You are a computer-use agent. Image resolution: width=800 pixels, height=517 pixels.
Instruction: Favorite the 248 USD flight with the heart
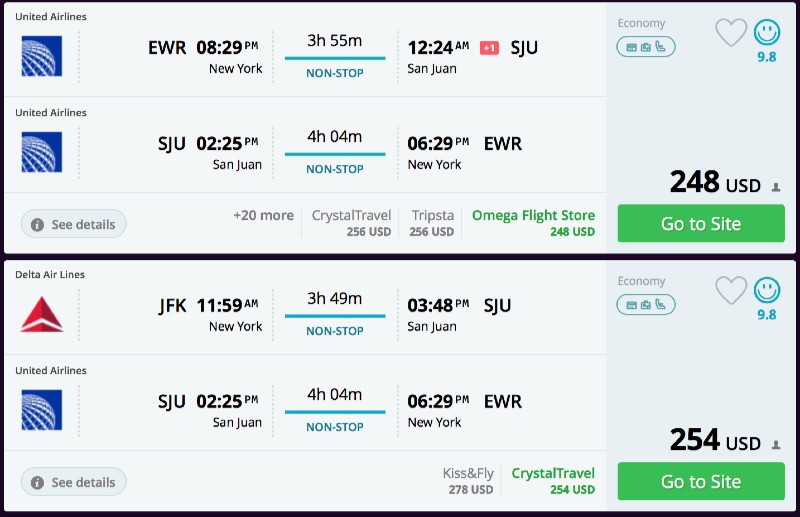click(731, 33)
